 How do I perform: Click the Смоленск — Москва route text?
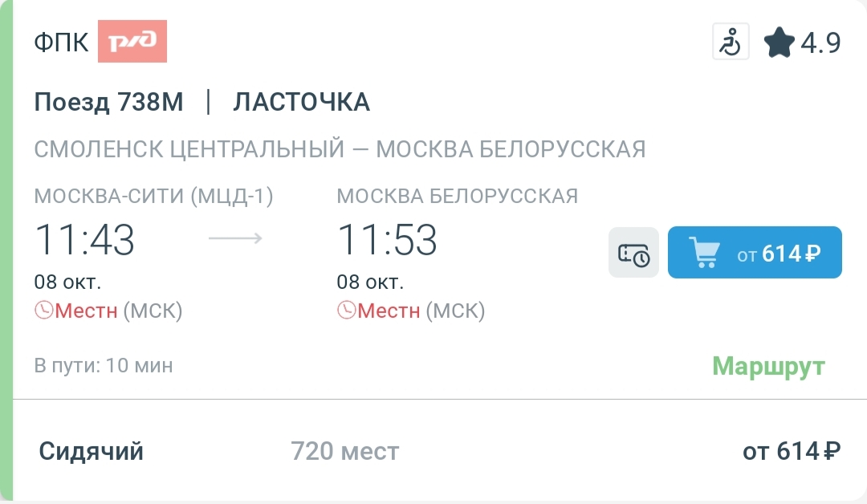click(340, 149)
